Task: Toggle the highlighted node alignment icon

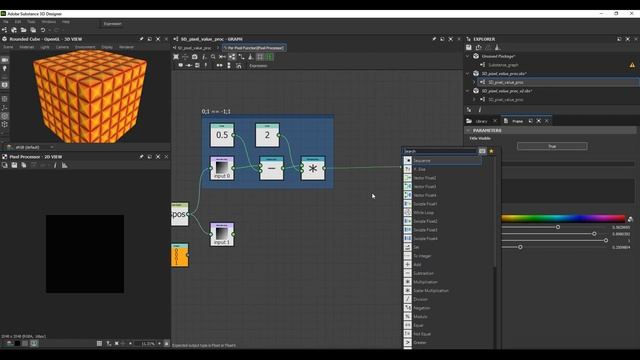Action: tap(232, 57)
